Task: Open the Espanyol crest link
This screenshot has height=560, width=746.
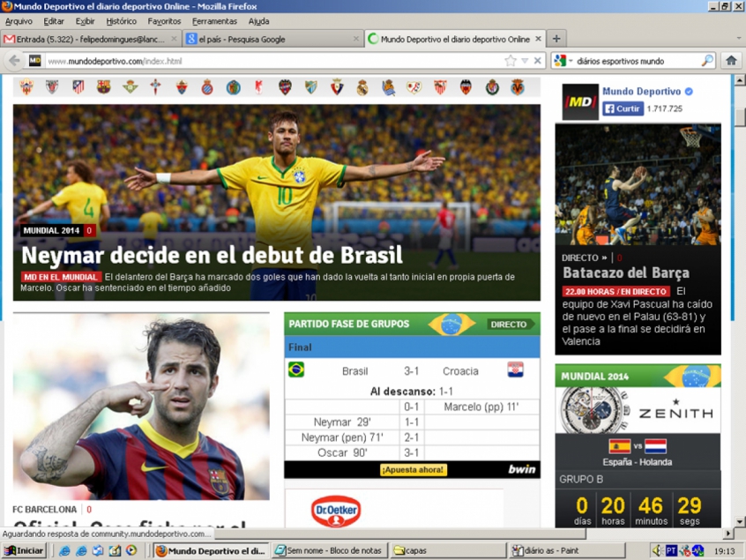Action: (207, 87)
